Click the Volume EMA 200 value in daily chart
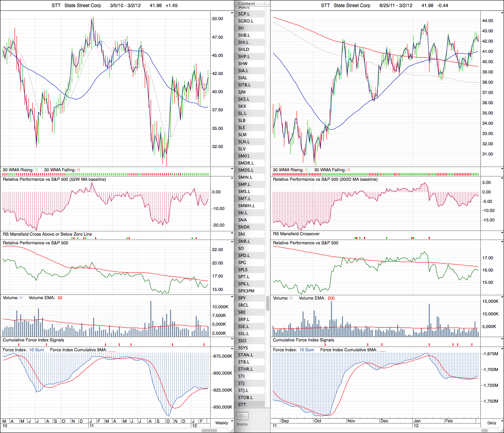 click(x=331, y=298)
